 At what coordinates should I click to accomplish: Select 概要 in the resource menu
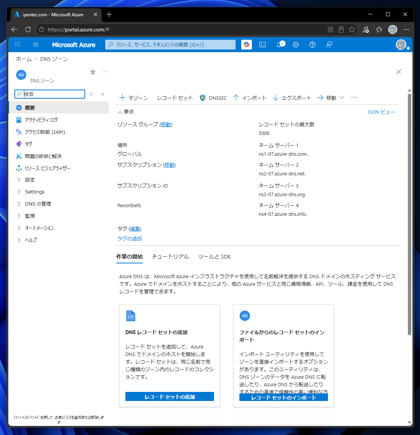point(59,108)
